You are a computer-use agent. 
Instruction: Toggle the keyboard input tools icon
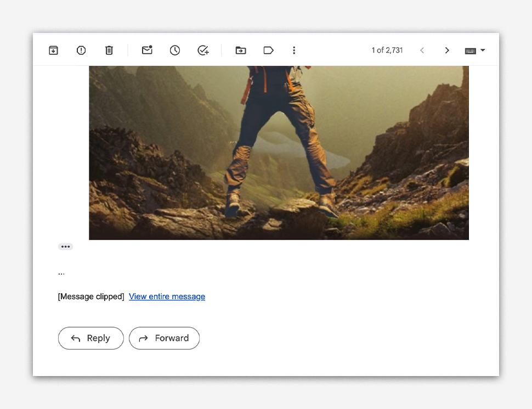click(470, 51)
